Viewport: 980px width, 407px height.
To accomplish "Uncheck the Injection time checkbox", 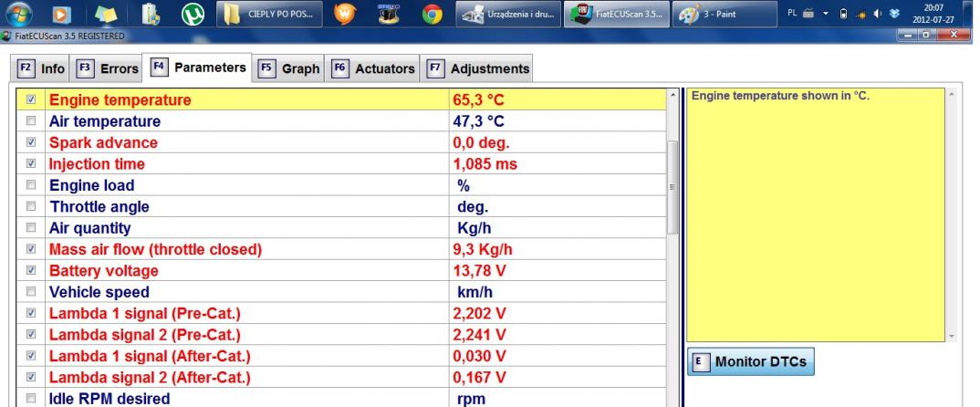I will click(31, 163).
